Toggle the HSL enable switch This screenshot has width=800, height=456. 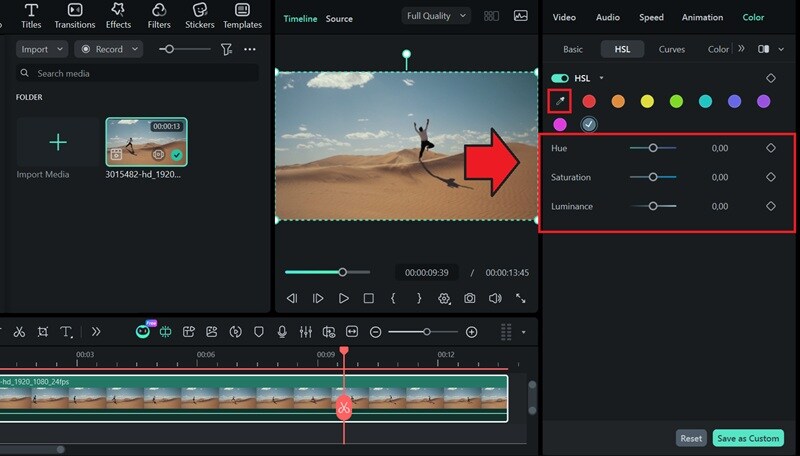[x=560, y=78]
